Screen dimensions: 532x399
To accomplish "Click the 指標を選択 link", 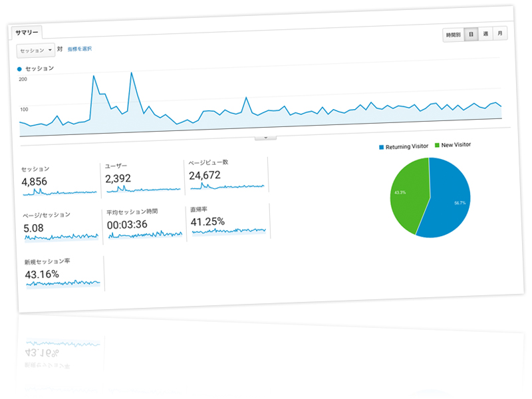I will tap(79, 49).
